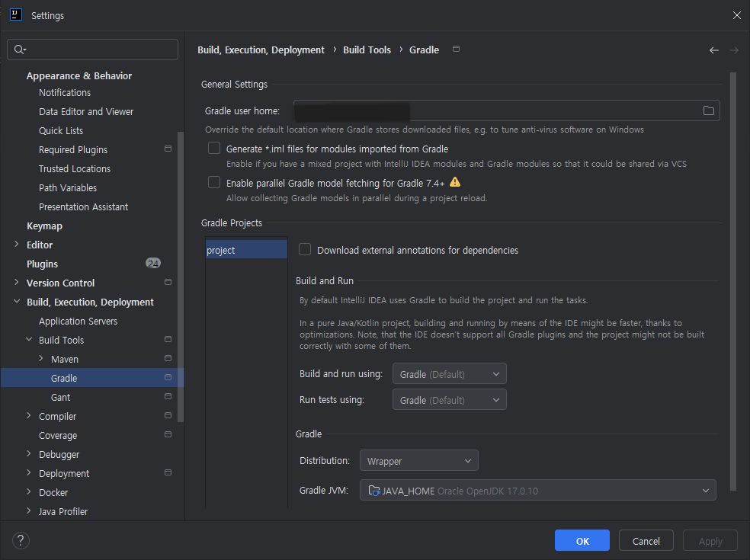The height and width of the screenshot is (560, 750).
Task: Select Notifications in settings tree
Action: click(65, 92)
